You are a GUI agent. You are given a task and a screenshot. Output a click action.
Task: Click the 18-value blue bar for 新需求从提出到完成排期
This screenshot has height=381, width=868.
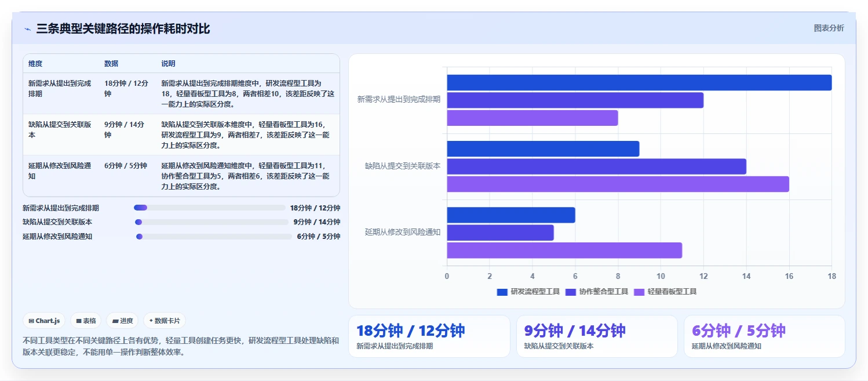[x=639, y=82]
